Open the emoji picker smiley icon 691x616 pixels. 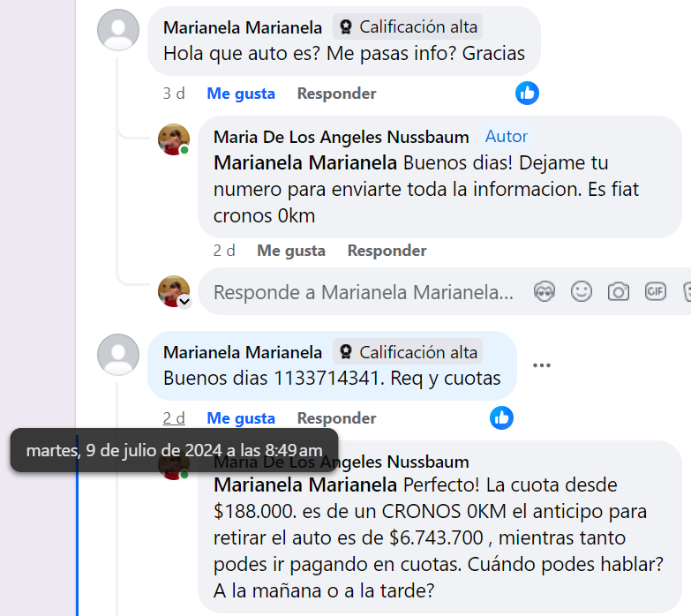(582, 292)
